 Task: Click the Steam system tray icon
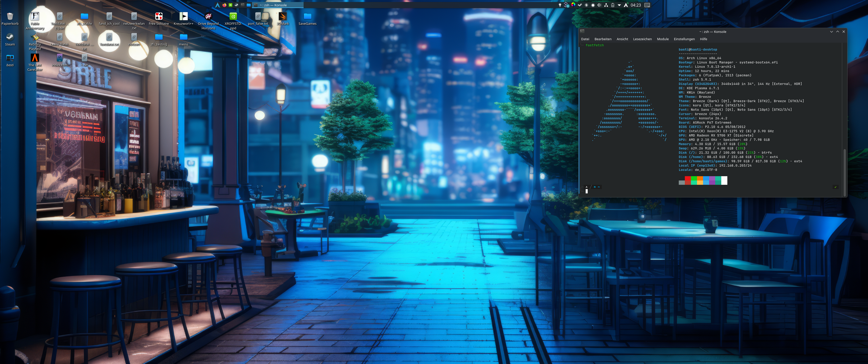click(x=580, y=5)
